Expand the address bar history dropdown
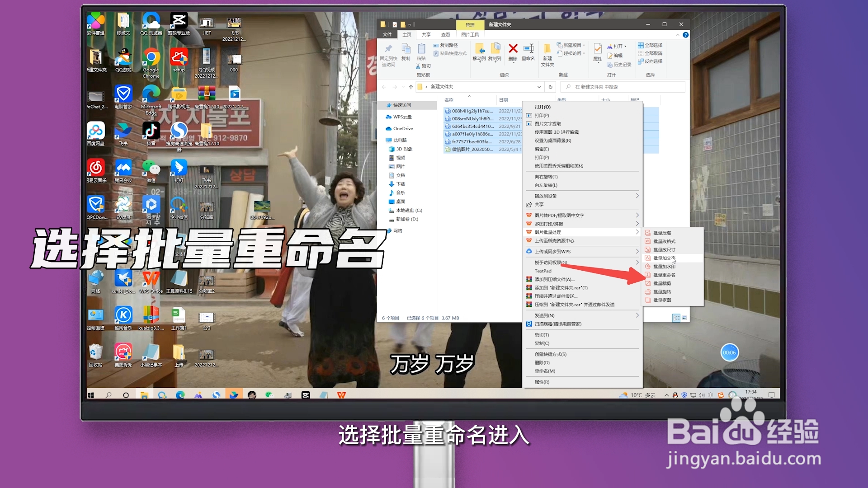The height and width of the screenshot is (488, 868). point(539,87)
